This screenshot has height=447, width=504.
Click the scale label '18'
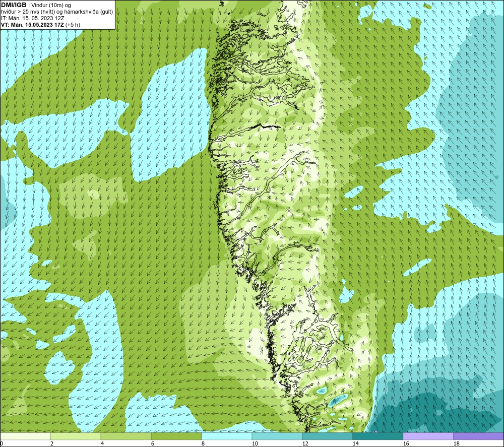point(457,443)
